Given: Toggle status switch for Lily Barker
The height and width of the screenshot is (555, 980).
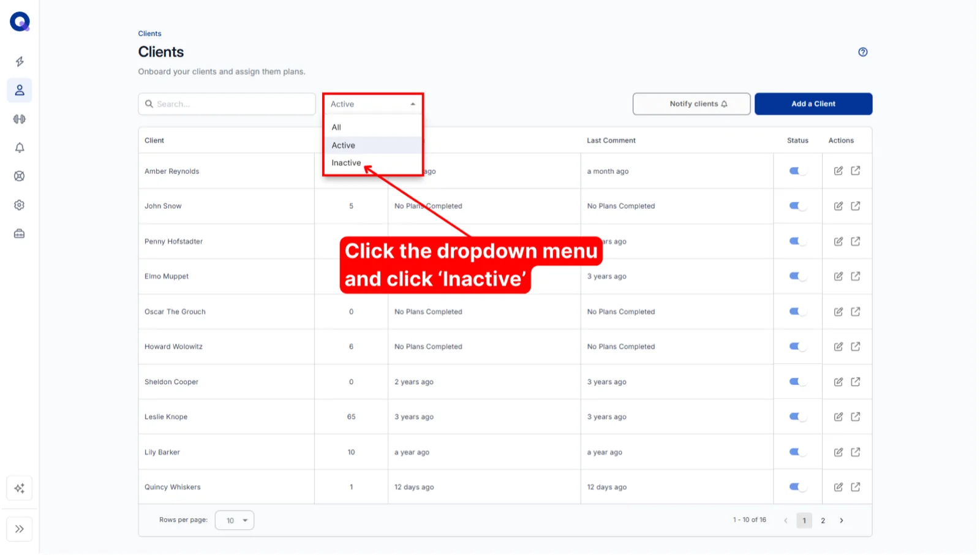Looking at the screenshot, I should [x=797, y=452].
